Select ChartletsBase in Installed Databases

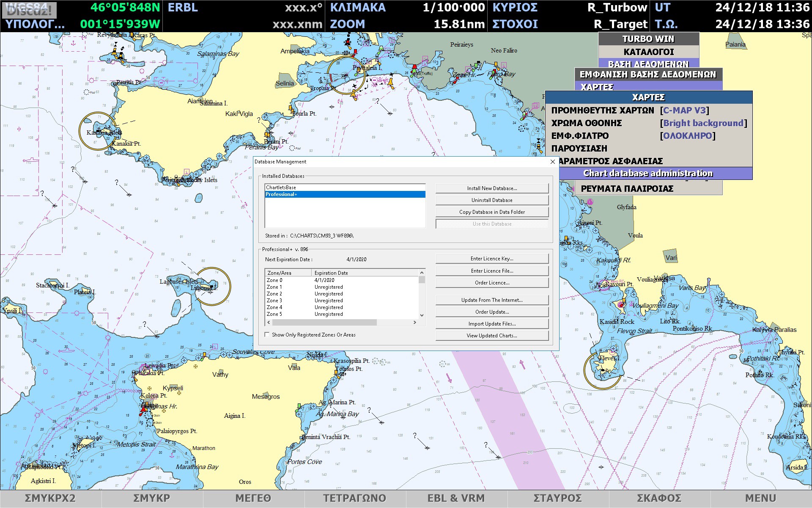pos(345,188)
